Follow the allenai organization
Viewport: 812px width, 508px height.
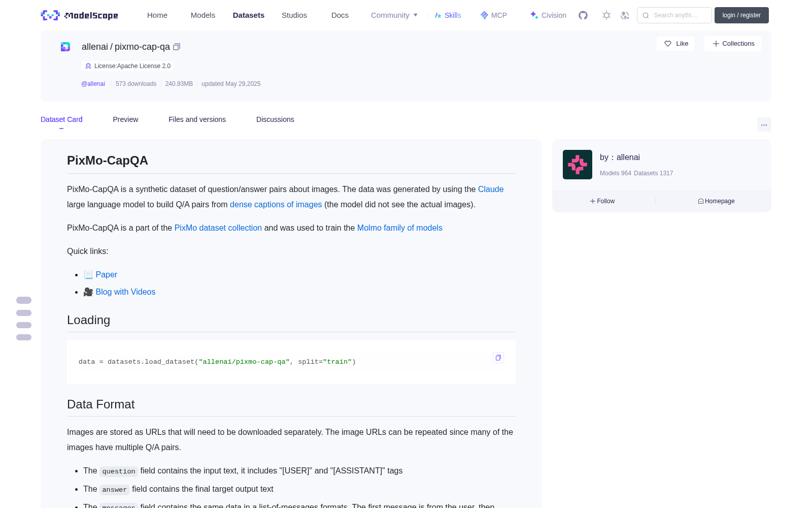point(602,201)
